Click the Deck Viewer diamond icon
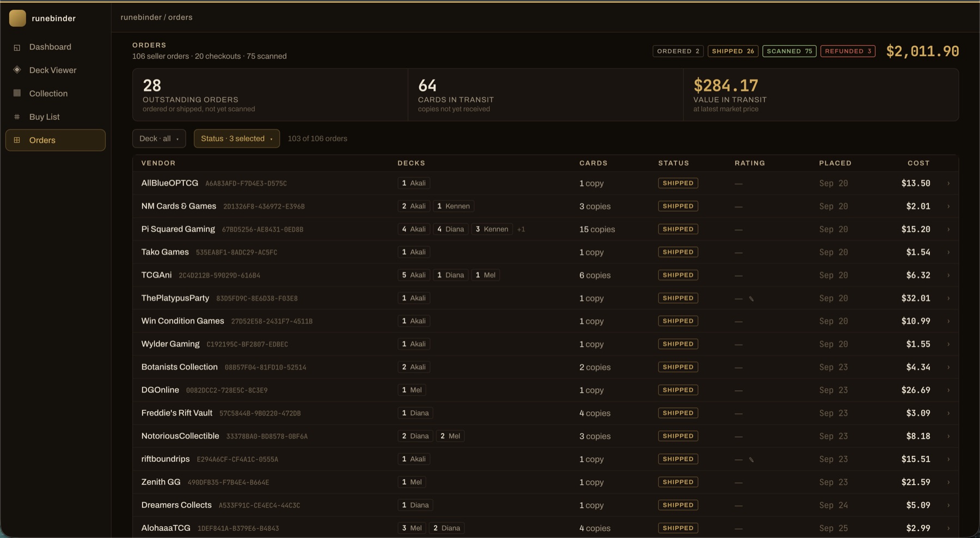The height and width of the screenshot is (538, 980). pyautogui.click(x=17, y=70)
